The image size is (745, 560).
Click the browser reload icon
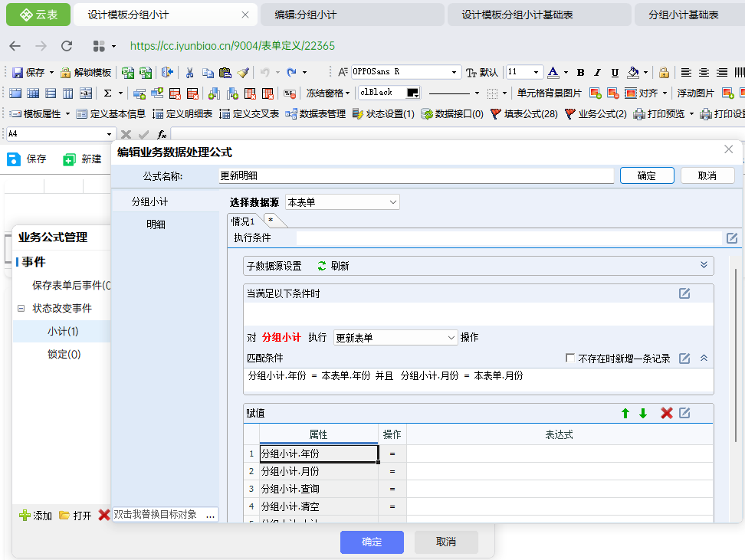(x=67, y=46)
